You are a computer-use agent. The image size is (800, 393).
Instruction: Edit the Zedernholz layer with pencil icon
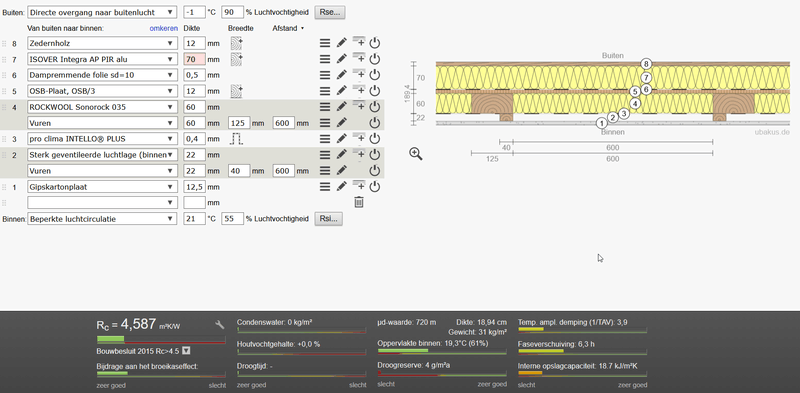point(342,43)
